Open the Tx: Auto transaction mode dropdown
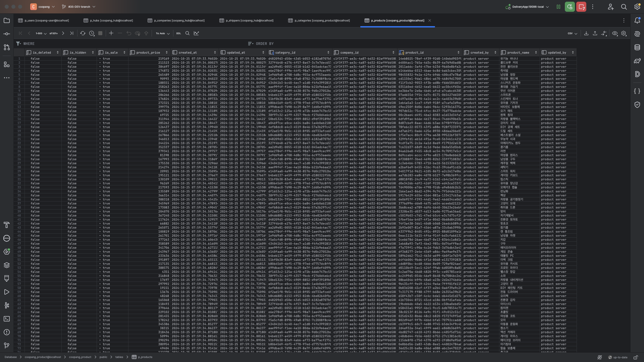Image resolution: width=644 pixels, height=362 pixels. (x=163, y=34)
